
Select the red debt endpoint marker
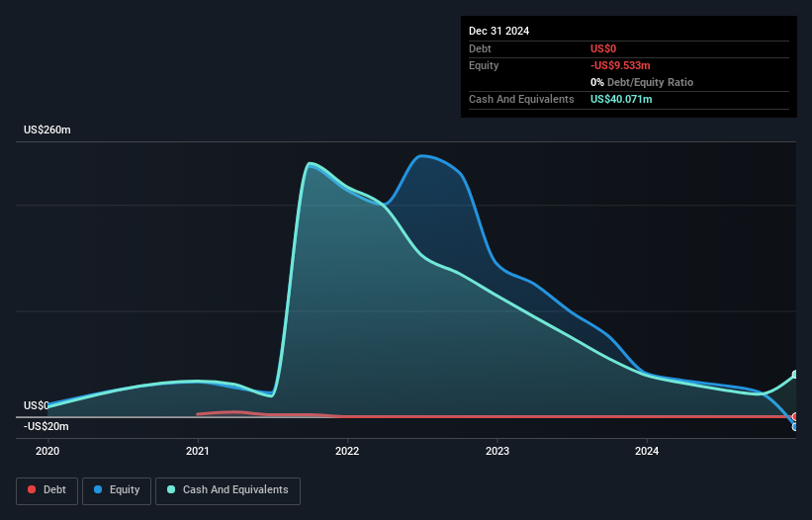(x=795, y=416)
